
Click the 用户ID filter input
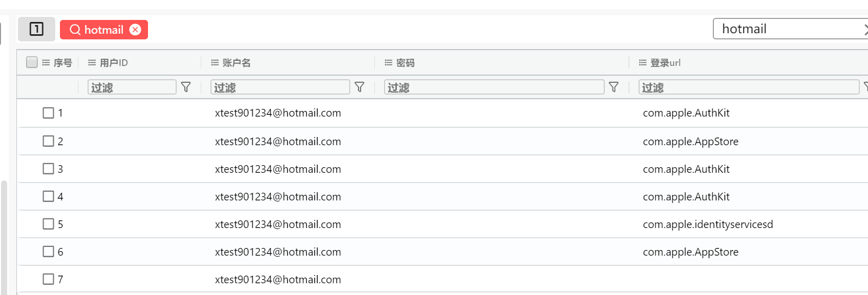tap(132, 87)
